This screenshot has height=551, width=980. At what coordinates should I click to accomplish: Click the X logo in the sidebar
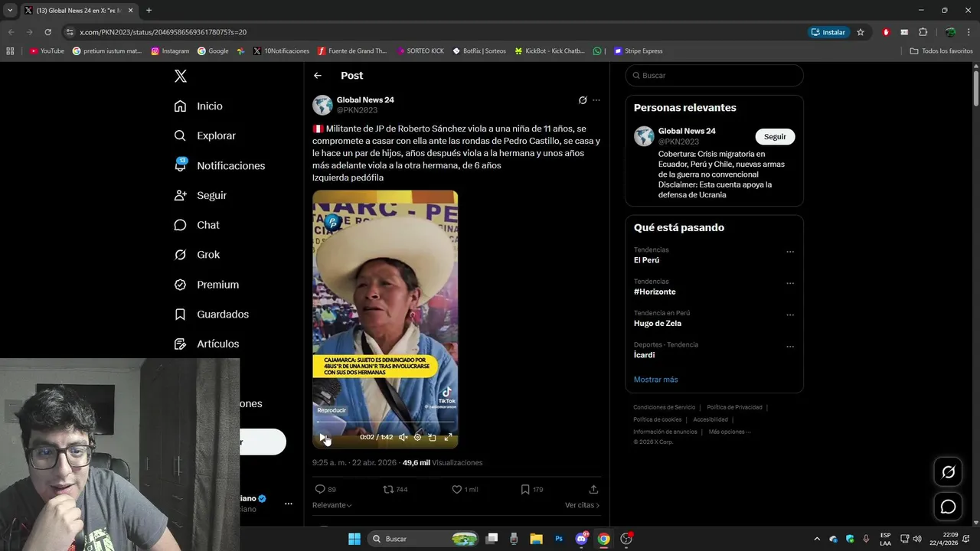coord(181,76)
